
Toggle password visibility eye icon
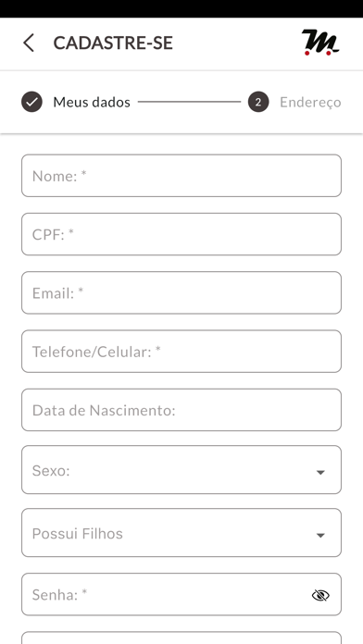(320, 595)
